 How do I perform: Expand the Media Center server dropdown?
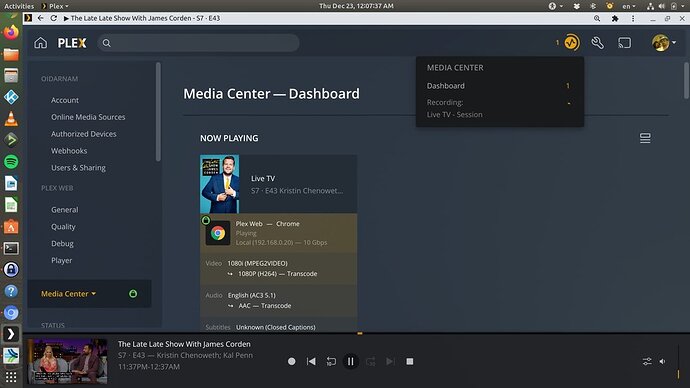point(69,293)
